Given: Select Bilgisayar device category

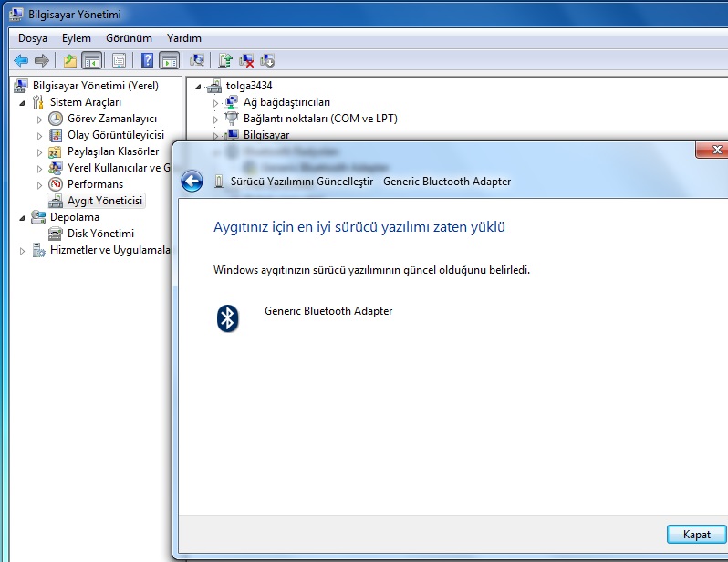Looking at the screenshot, I should [266, 135].
